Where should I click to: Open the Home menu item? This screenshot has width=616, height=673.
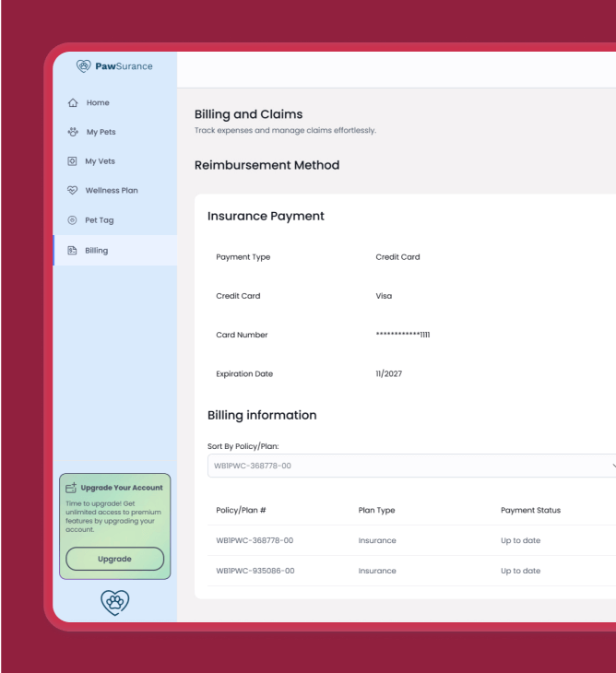(x=115, y=102)
